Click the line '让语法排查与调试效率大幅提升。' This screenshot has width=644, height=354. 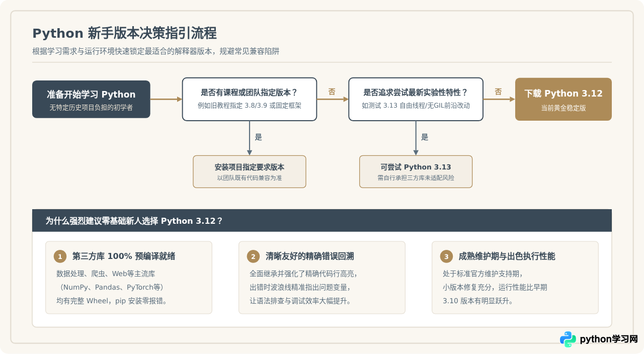(x=300, y=301)
